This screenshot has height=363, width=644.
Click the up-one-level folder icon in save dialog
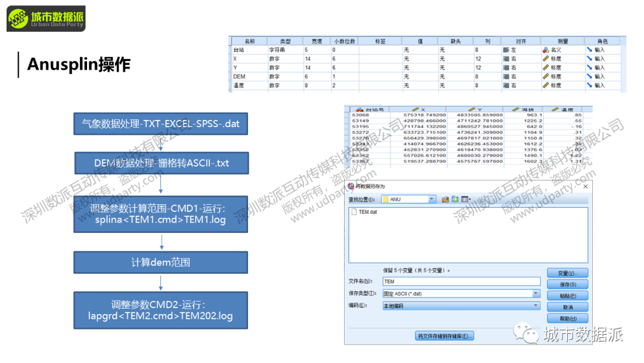[445, 199]
